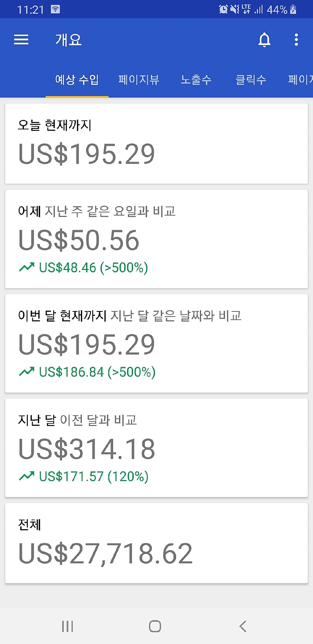Tap the 개요 page title
This screenshot has height=644, width=313.
[68, 40]
